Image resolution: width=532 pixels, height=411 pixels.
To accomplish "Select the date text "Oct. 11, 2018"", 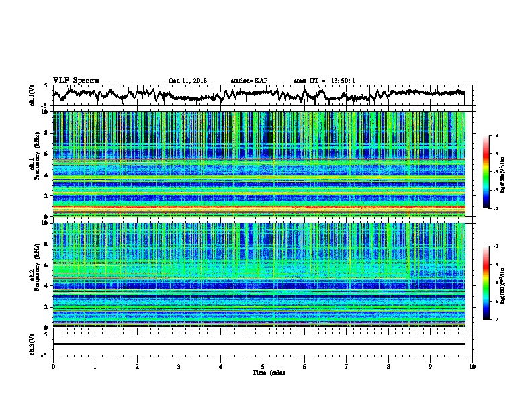I will [187, 81].
